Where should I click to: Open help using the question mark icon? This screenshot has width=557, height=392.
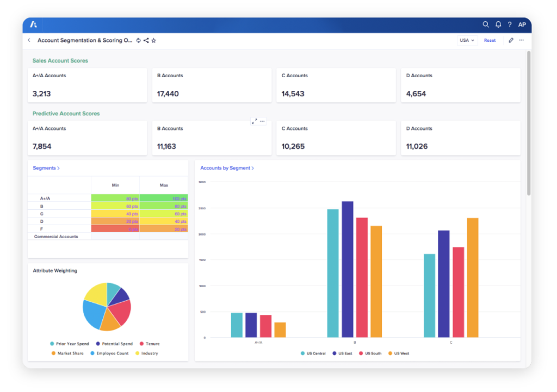point(510,24)
